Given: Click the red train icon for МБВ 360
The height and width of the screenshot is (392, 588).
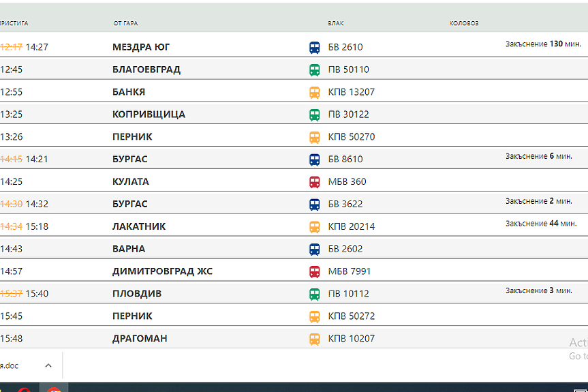Looking at the screenshot, I should tap(315, 182).
